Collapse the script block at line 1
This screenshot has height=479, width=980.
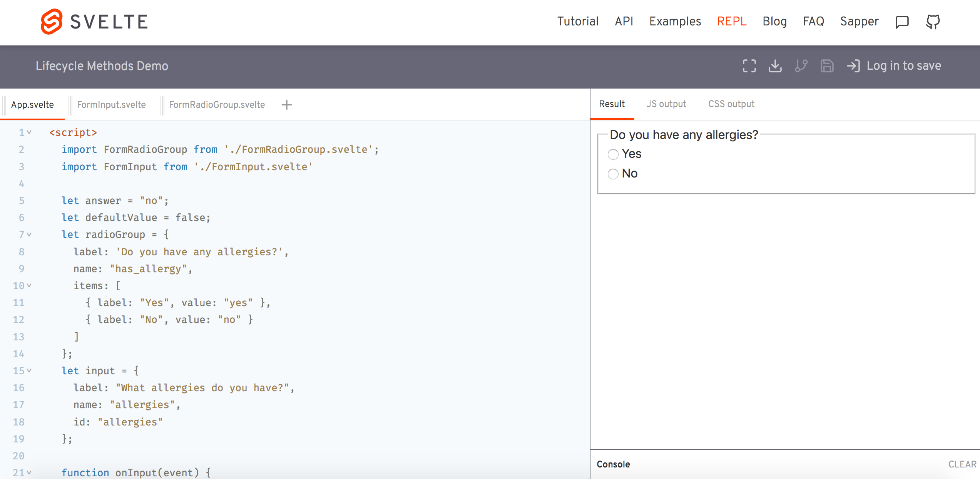[29, 132]
